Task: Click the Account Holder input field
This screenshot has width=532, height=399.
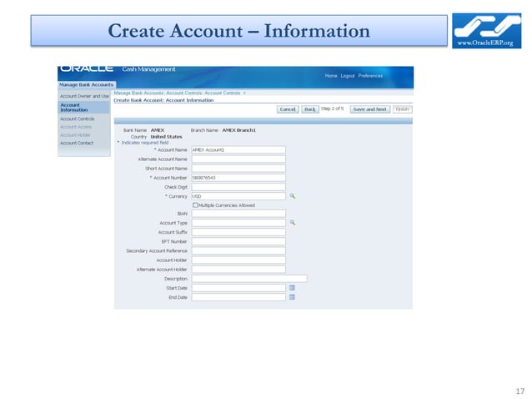Action: tap(238, 260)
